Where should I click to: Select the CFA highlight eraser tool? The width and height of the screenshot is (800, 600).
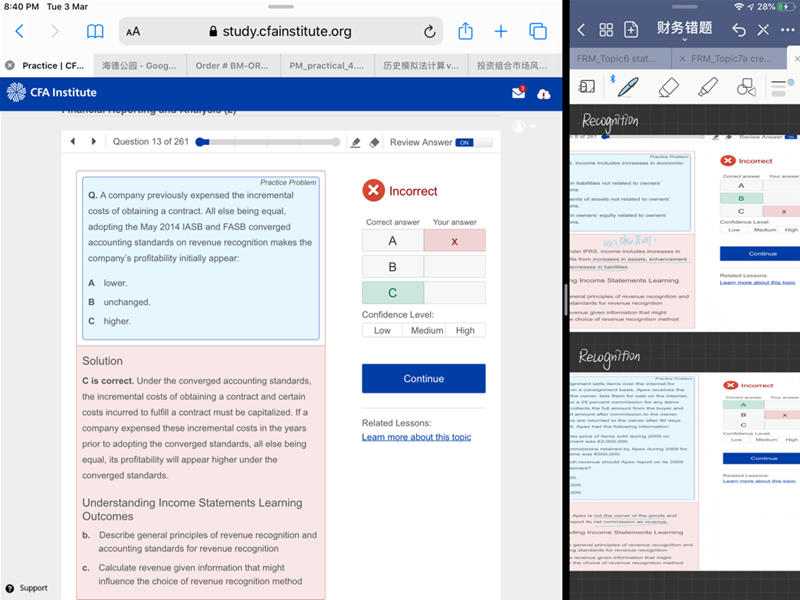[x=374, y=142]
